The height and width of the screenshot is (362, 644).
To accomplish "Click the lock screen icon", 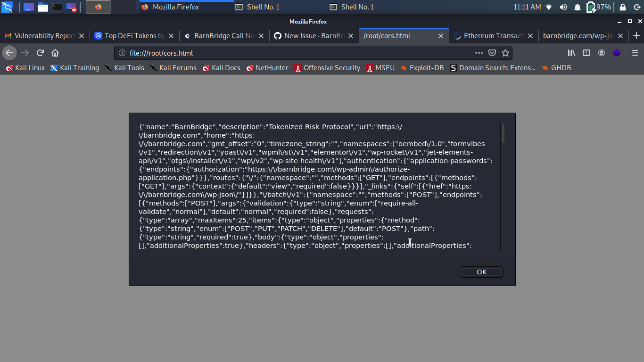I will (x=623, y=7).
